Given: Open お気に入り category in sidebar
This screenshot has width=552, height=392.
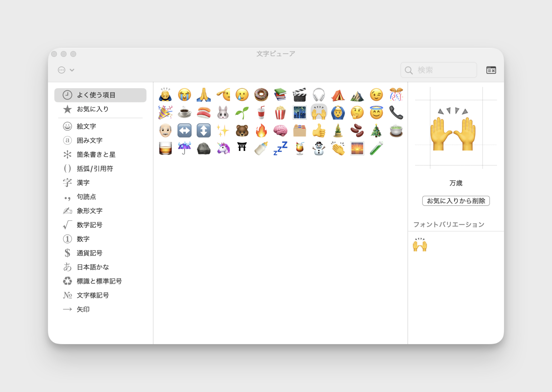Looking at the screenshot, I should point(93,109).
